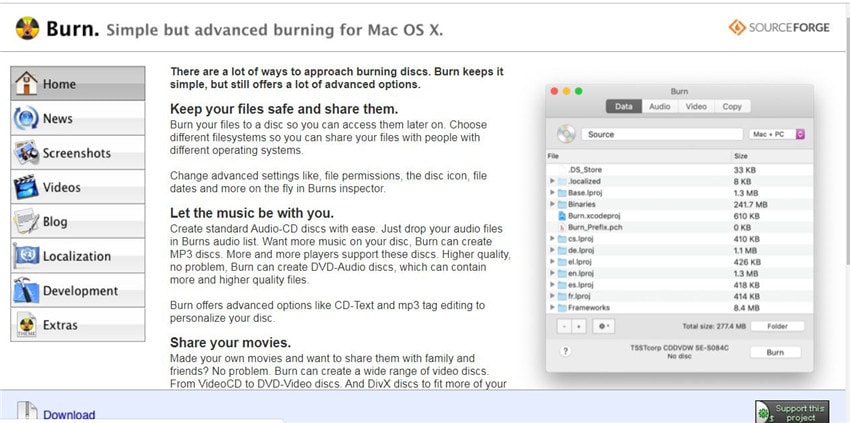The width and height of the screenshot is (850, 423).
Task: Click the Blog notepad icon
Action: point(27,221)
